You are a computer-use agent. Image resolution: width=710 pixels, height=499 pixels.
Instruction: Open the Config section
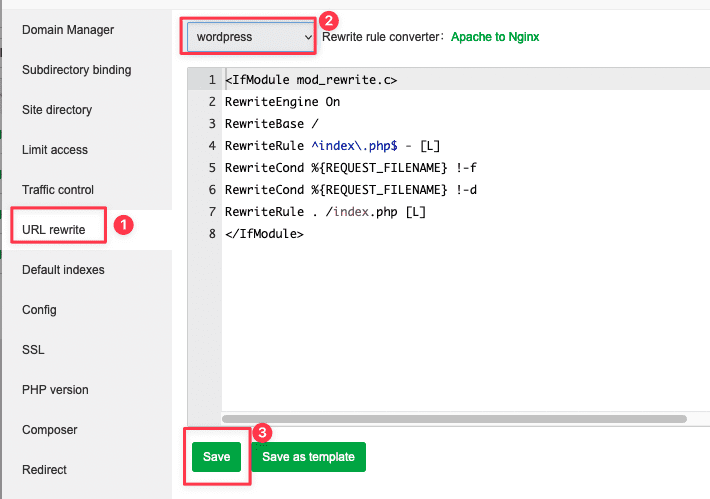[x=39, y=310]
